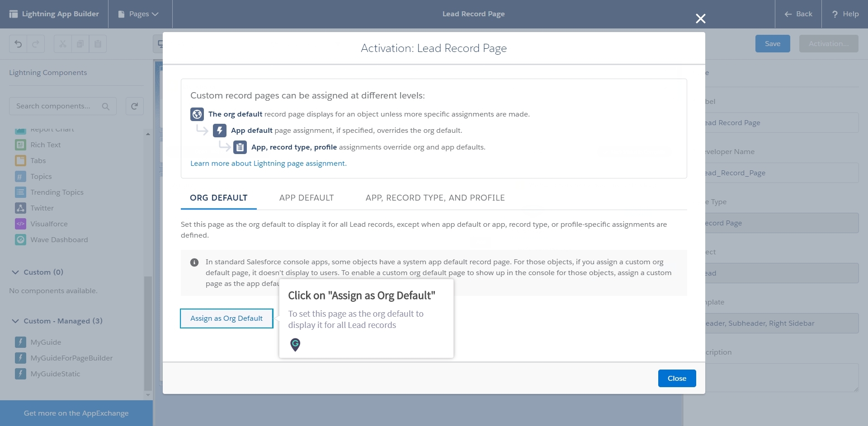Click the Trending Topics component label
The image size is (868, 426).
pyautogui.click(x=57, y=192)
